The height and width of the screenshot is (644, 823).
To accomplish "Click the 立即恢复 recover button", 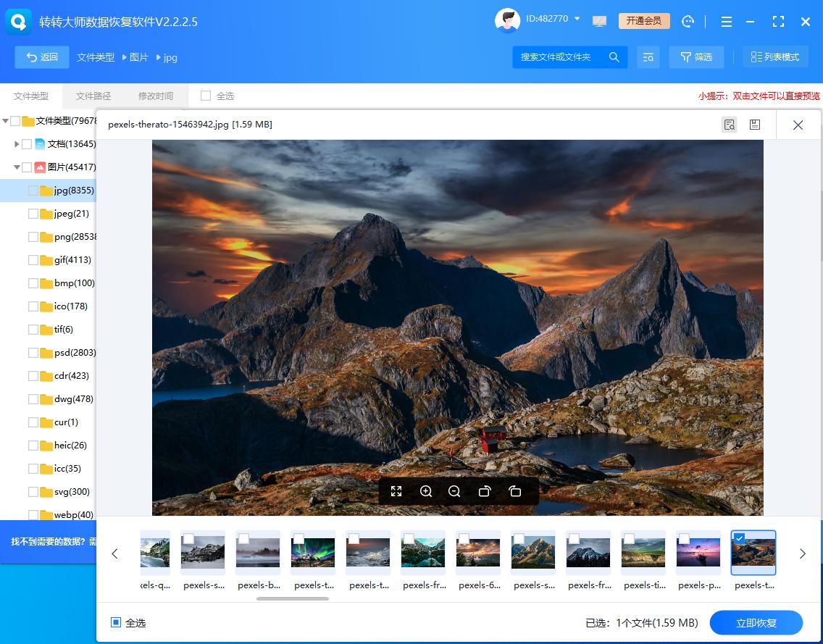I will 756,622.
